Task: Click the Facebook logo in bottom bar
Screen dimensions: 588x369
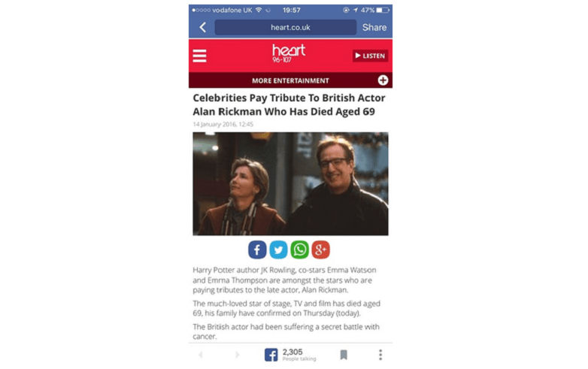Action: point(271,355)
